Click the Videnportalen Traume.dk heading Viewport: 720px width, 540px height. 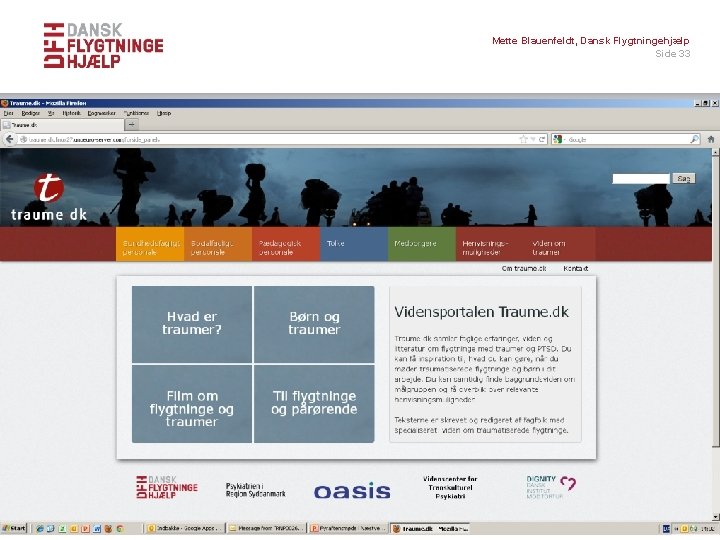(481, 312)
